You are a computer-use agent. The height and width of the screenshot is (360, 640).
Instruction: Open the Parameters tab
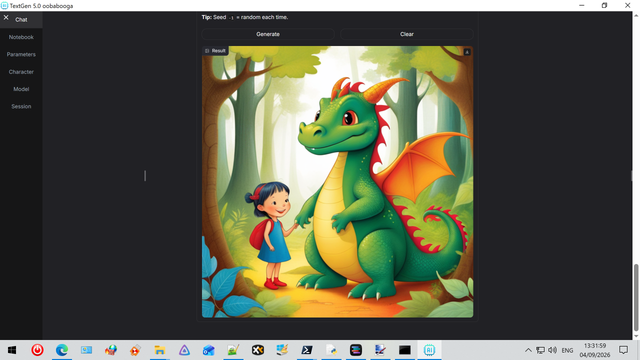pos(21,54)
